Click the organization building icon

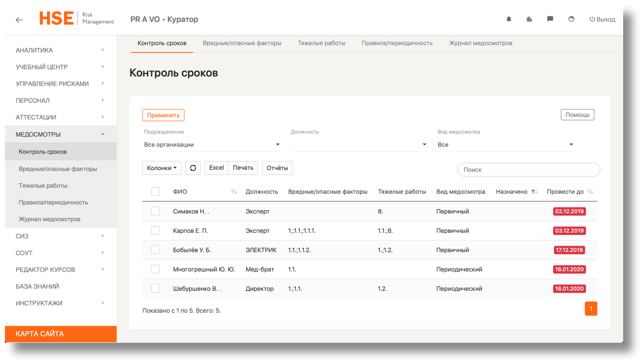coord(529,19)
